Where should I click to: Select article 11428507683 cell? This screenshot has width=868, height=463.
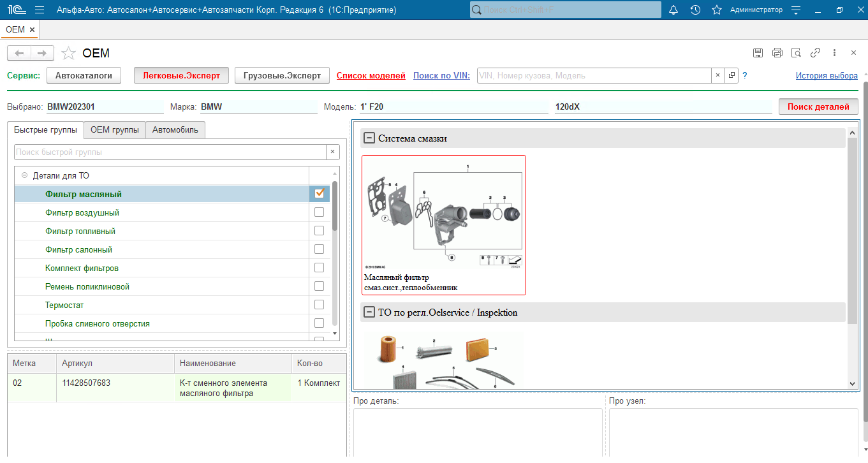(x=115, y=388)
